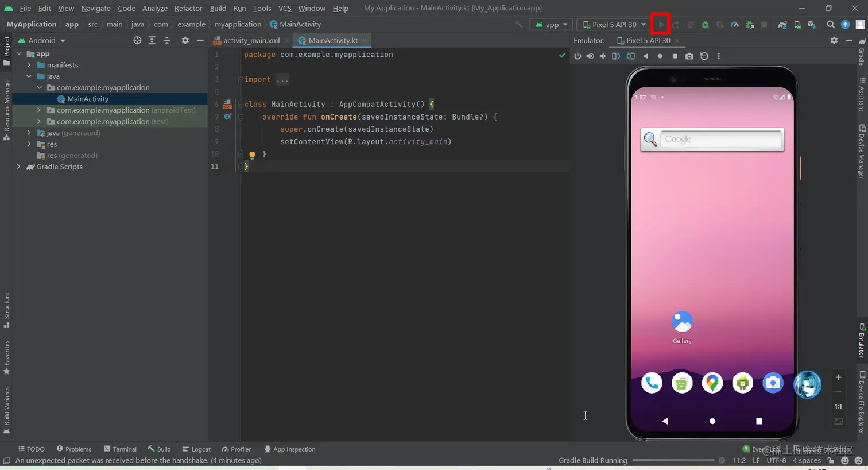This screenshot has width=868, height=470.
Task: Click the emulator snapshots clock icon
Action: 704,56
